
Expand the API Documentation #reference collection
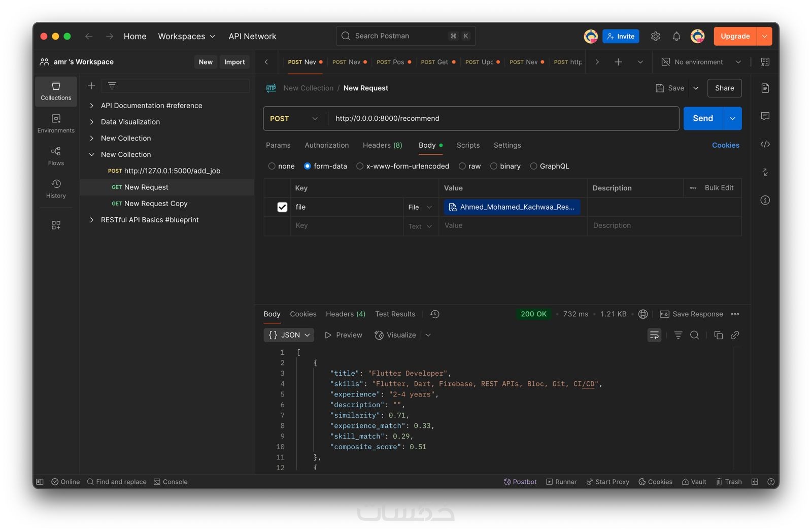(91, 106)
